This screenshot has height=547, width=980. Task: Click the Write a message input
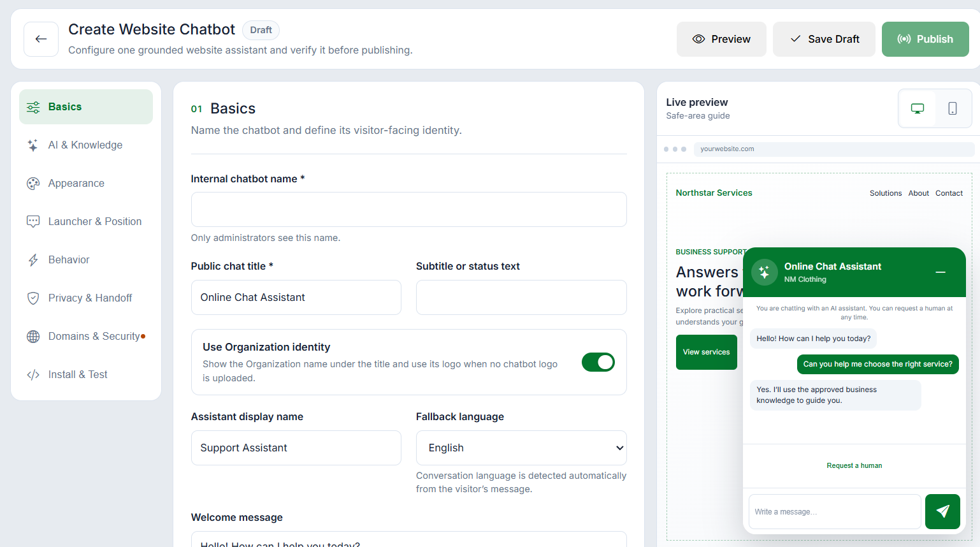click(x=835, y=511)
